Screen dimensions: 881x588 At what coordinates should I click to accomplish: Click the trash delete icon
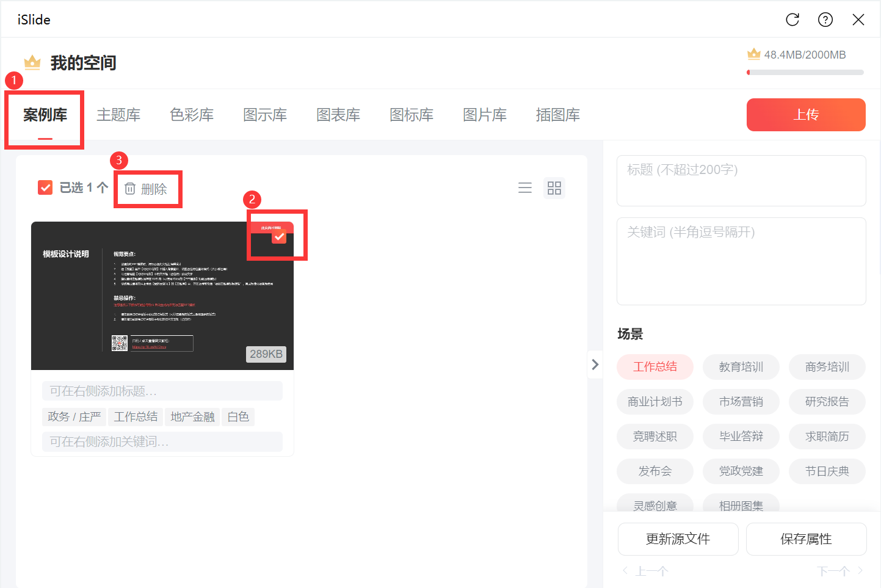[x=130, y=189]
